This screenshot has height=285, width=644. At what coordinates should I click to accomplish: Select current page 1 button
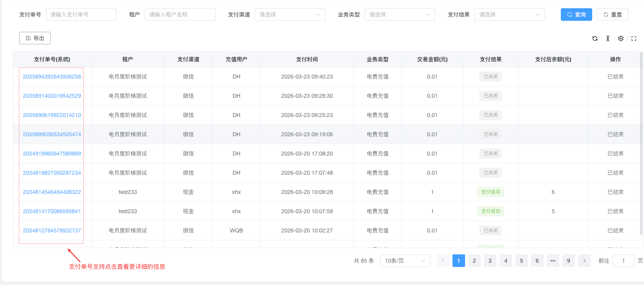(459, 261)
